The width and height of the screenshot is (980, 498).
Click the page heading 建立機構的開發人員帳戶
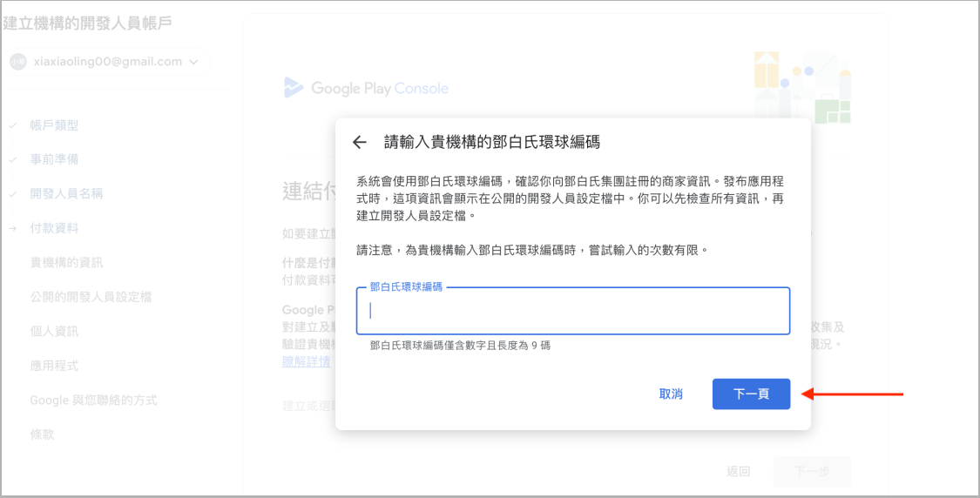[87, 24]
